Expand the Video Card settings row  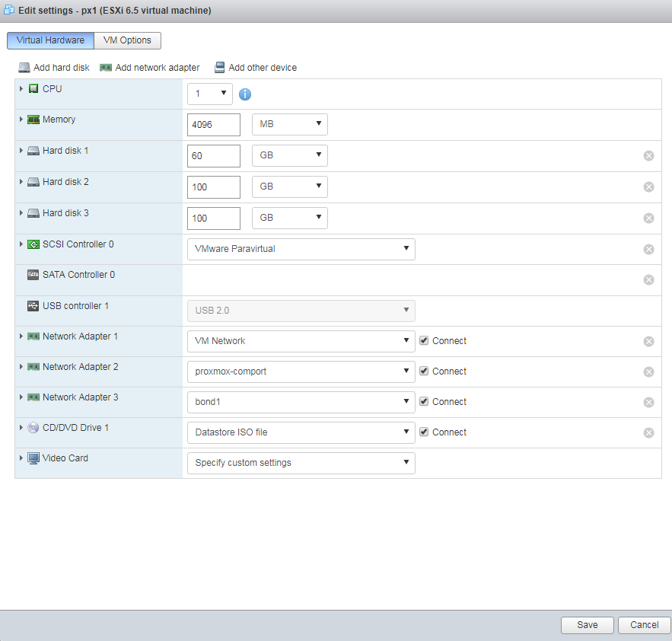pyautogui.click(x=21, y=458)
